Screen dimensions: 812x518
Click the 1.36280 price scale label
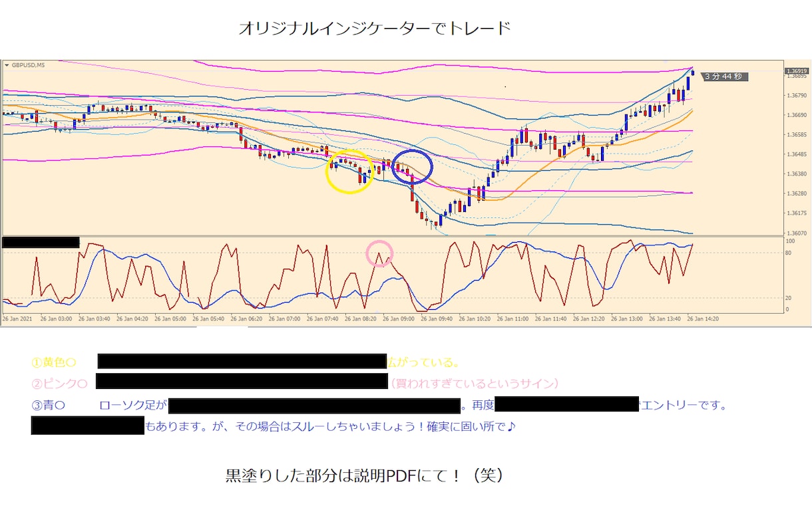(796, 194)
